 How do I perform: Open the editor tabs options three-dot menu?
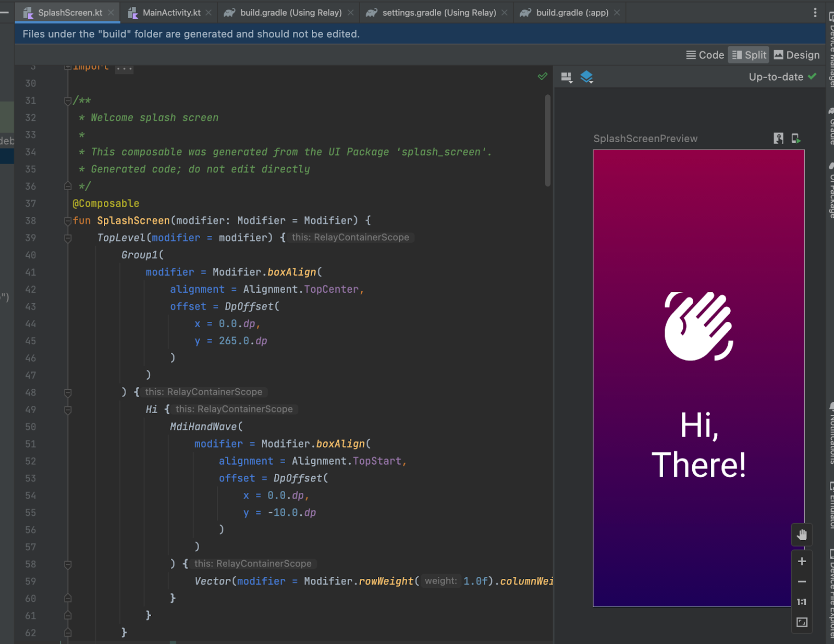(x=815, y=13)
